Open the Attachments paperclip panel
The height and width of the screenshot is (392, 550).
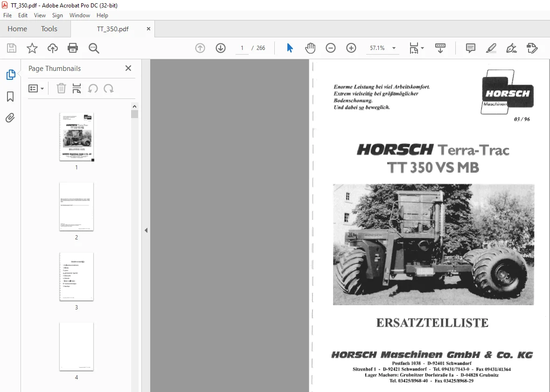pyautogui.click(x=10, y=118)
